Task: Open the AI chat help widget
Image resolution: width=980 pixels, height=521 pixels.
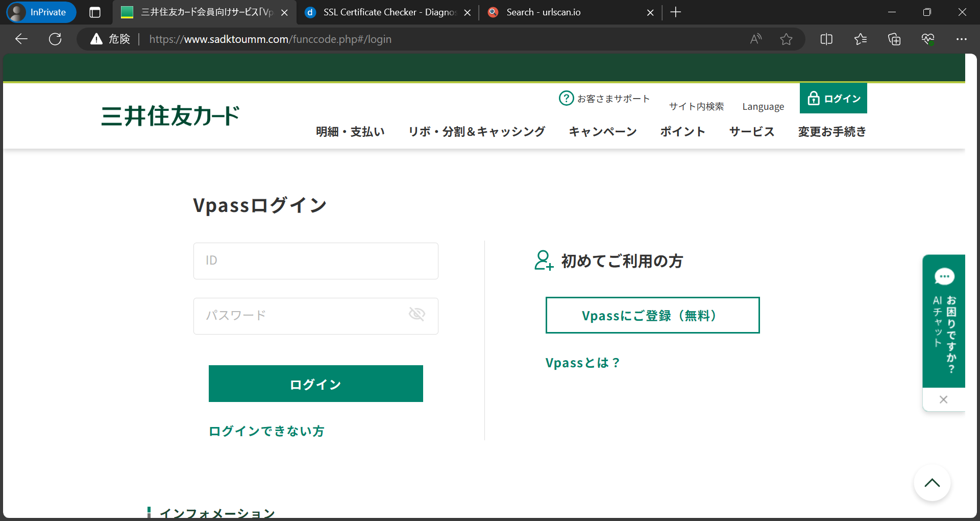Action: (944, 321)
